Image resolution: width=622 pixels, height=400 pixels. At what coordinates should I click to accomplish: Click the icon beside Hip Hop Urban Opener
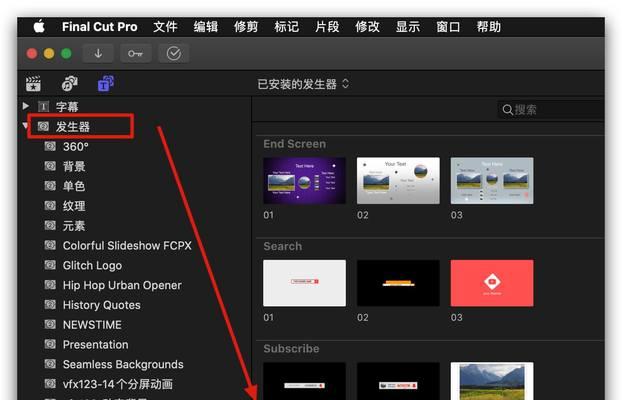[50, 285]
